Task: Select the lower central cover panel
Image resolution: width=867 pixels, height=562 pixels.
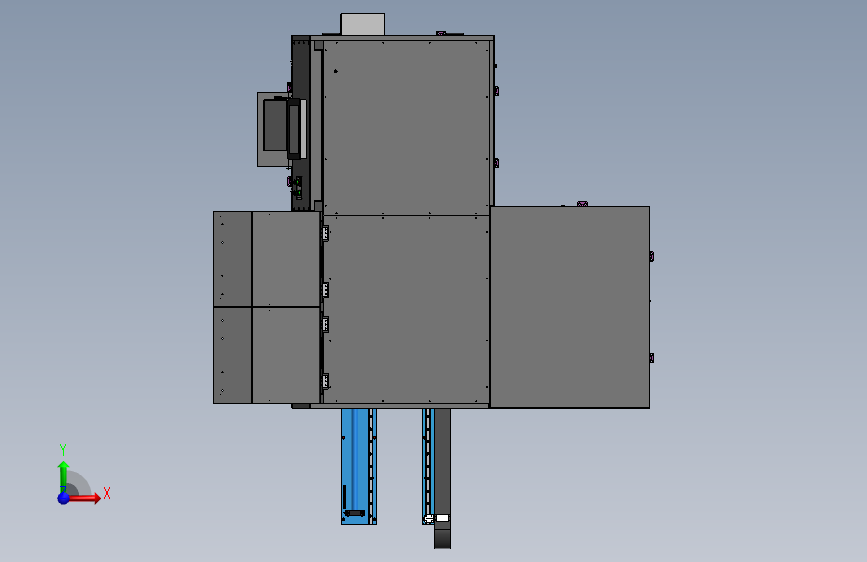Action: click(x=406, y=309)
